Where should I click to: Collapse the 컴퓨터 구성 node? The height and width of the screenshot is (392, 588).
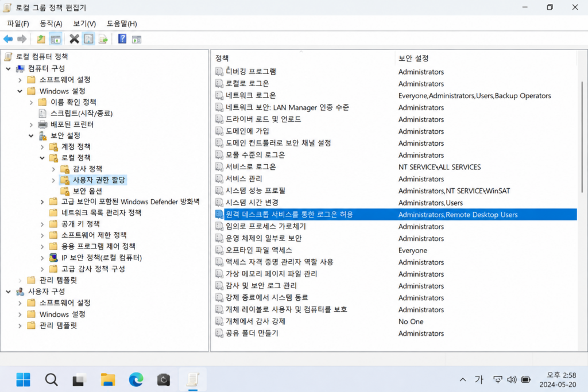pyautogui.click(x=8, y=68)
